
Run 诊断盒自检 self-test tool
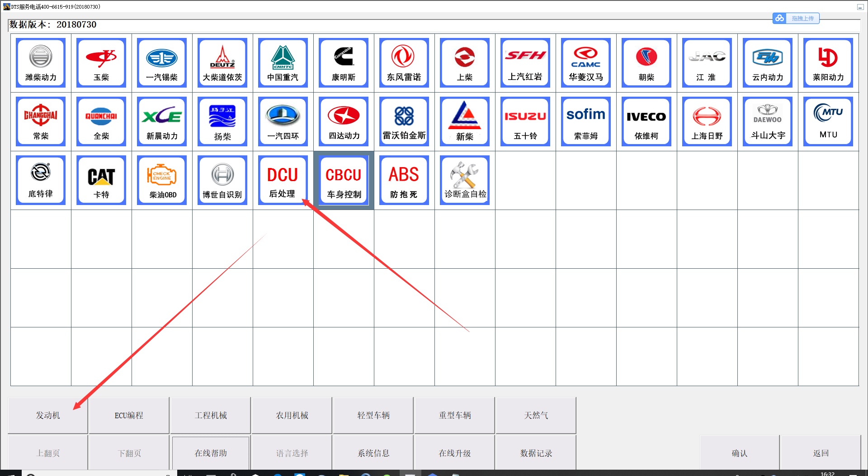click(x=465, y=180)
